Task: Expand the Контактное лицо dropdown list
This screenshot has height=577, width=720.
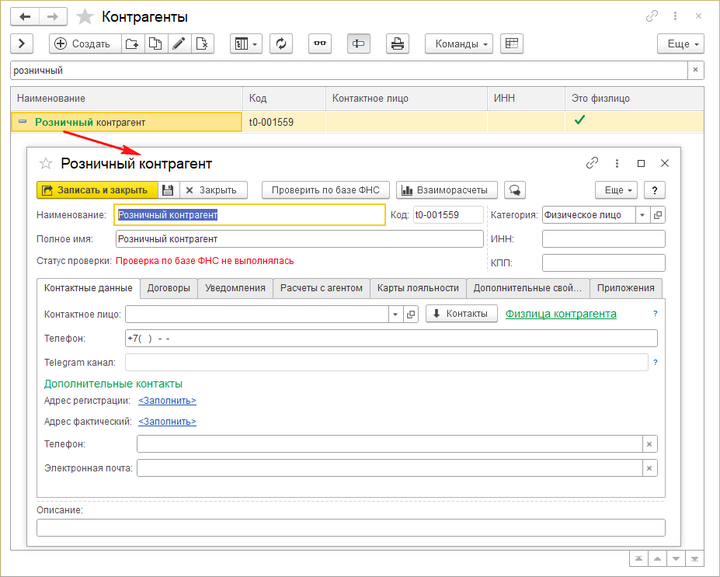Action: 396,314
